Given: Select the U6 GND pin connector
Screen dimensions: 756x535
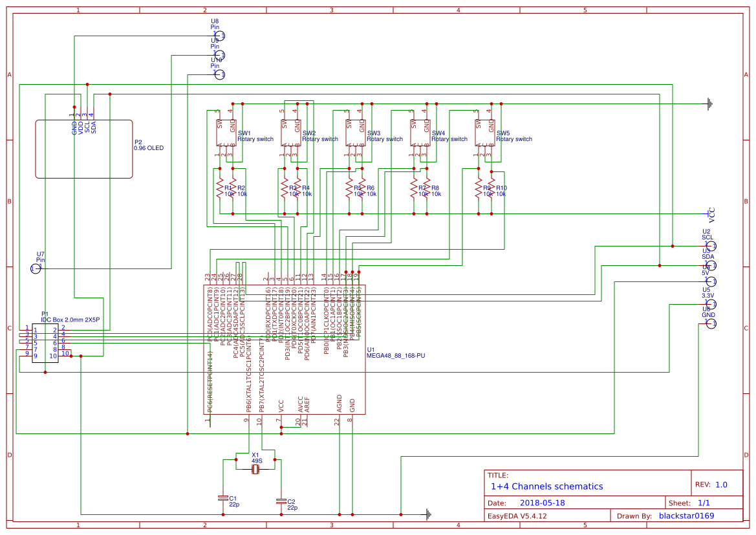Looking at the screenshot, I should point(710,323).
